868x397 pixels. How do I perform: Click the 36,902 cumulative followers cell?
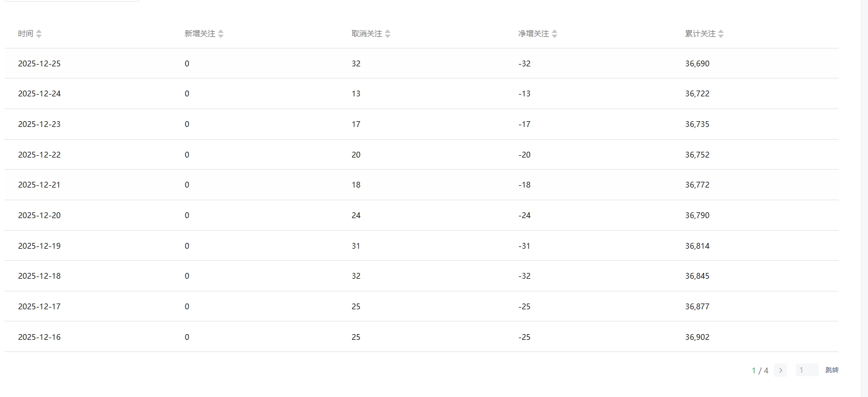pyautogui.click(x=697, y=337)
